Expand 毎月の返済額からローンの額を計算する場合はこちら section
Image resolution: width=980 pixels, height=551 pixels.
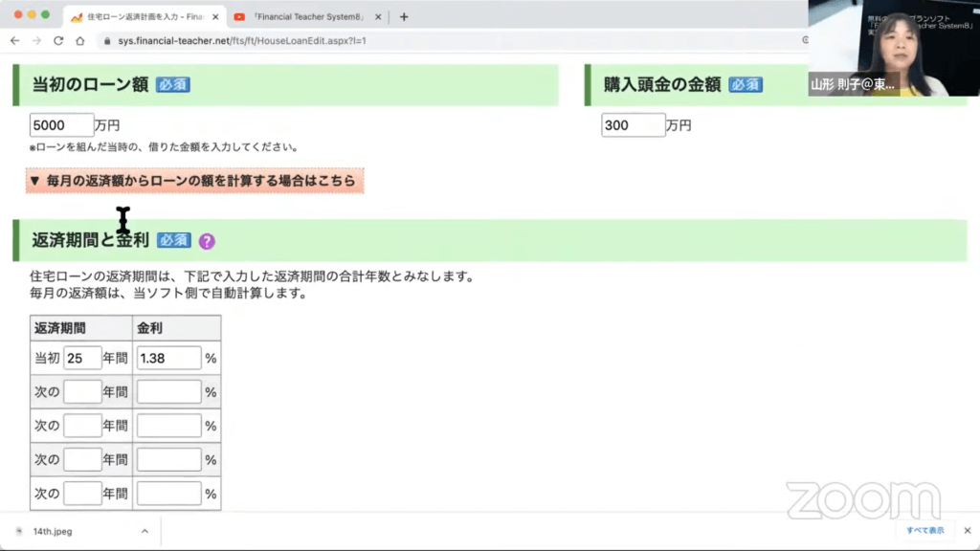pos(195,181)
